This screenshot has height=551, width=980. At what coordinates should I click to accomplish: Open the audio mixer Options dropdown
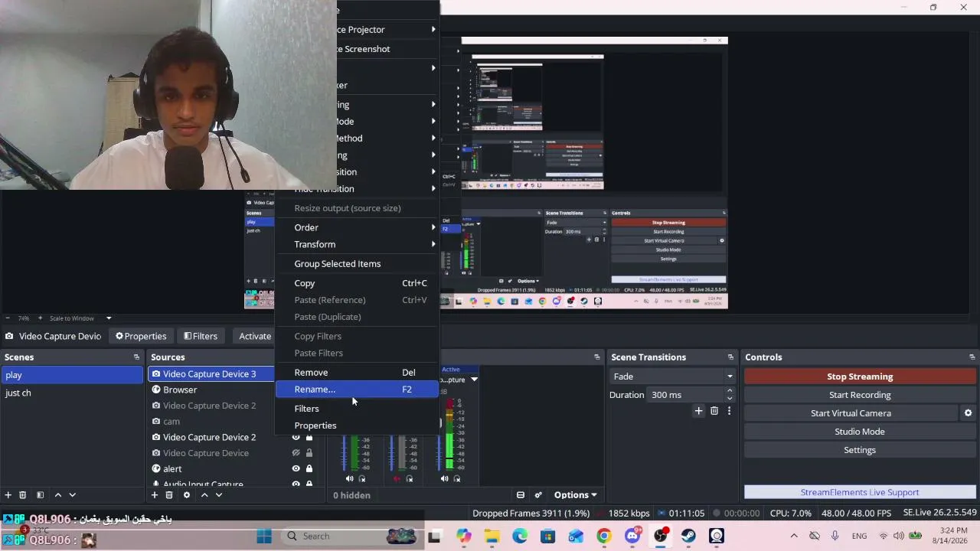[x=575, y=495]
